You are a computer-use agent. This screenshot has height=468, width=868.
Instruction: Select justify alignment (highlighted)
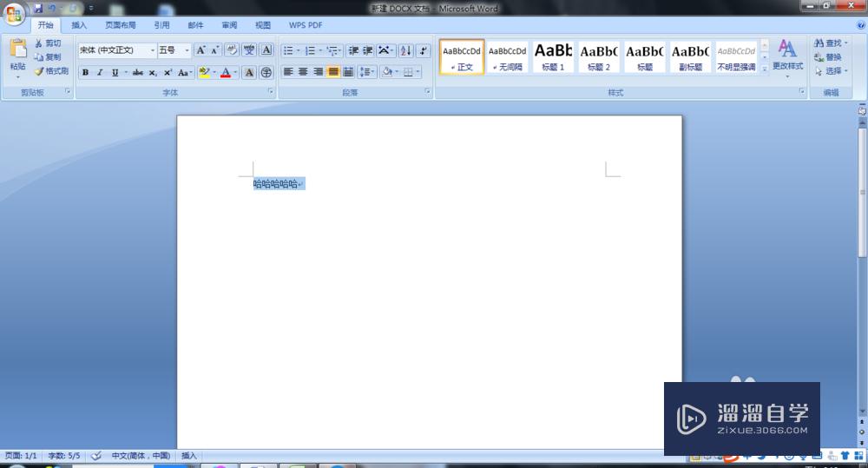click(x=332, y=71)
